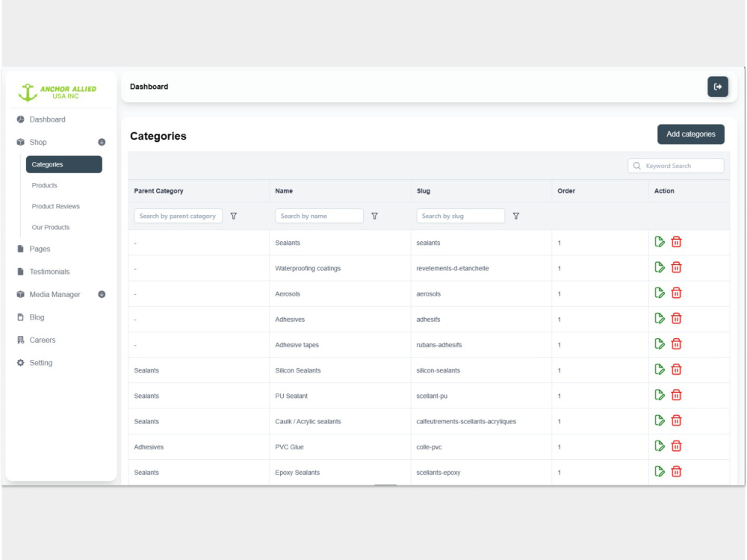
Task: Delete the Sealants category row
Action: point(676,242)
